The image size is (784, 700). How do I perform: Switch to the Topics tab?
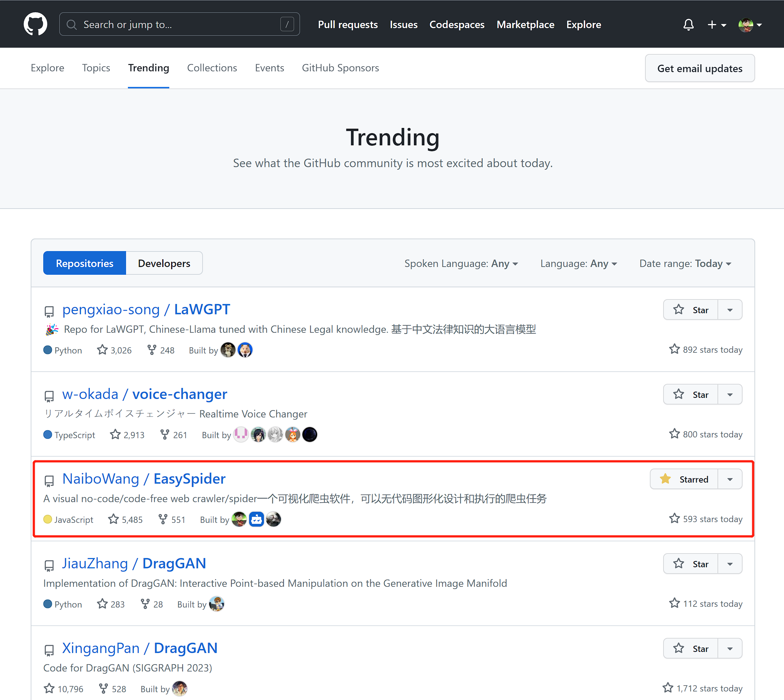96,68
